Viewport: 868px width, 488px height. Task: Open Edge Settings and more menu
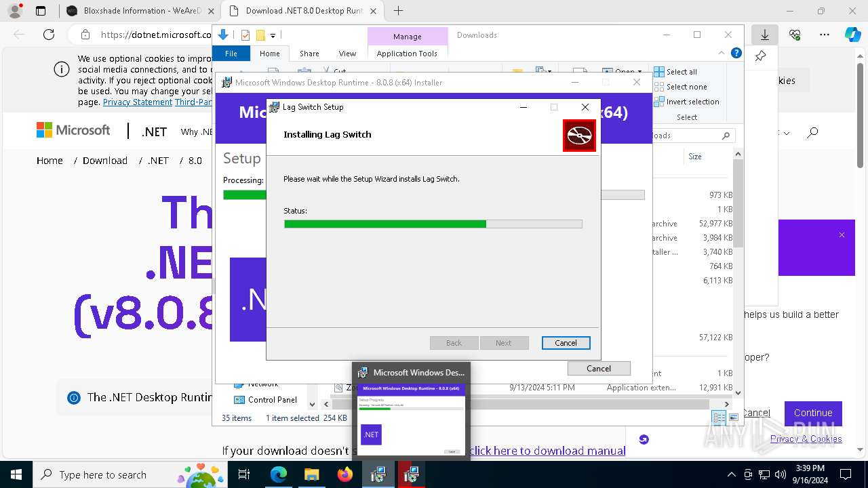point(824,35)
